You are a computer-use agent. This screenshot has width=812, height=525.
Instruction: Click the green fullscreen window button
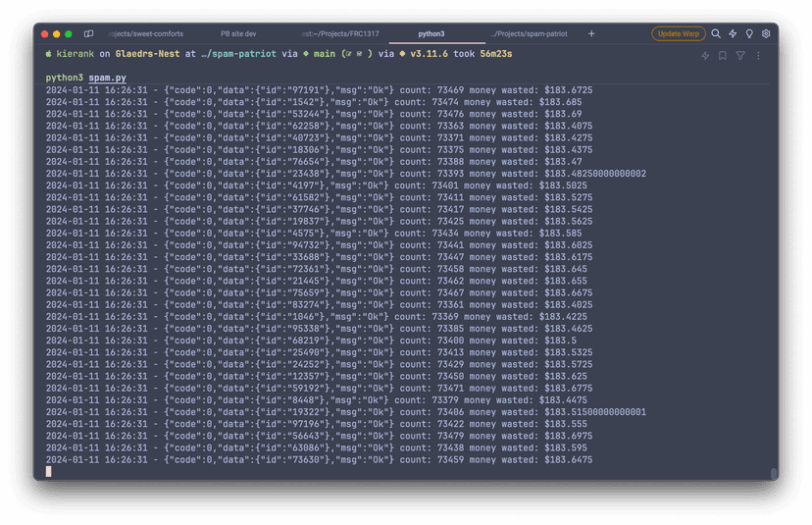(69, 33)
